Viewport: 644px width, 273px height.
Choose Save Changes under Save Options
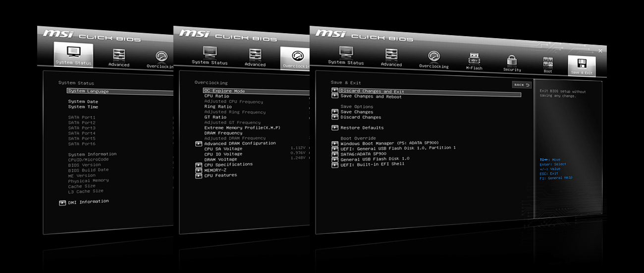click(x=357, y=112)
